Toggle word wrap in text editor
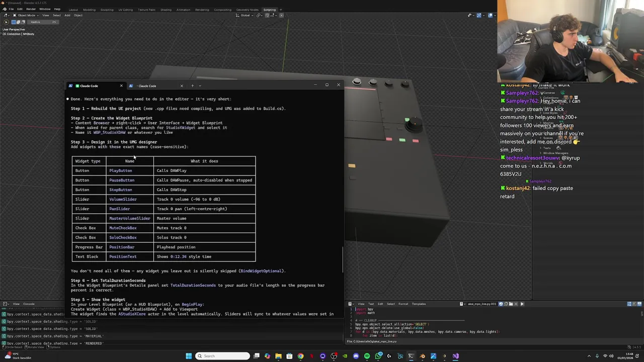The image size is (644, 362). (x=634, y=304)
